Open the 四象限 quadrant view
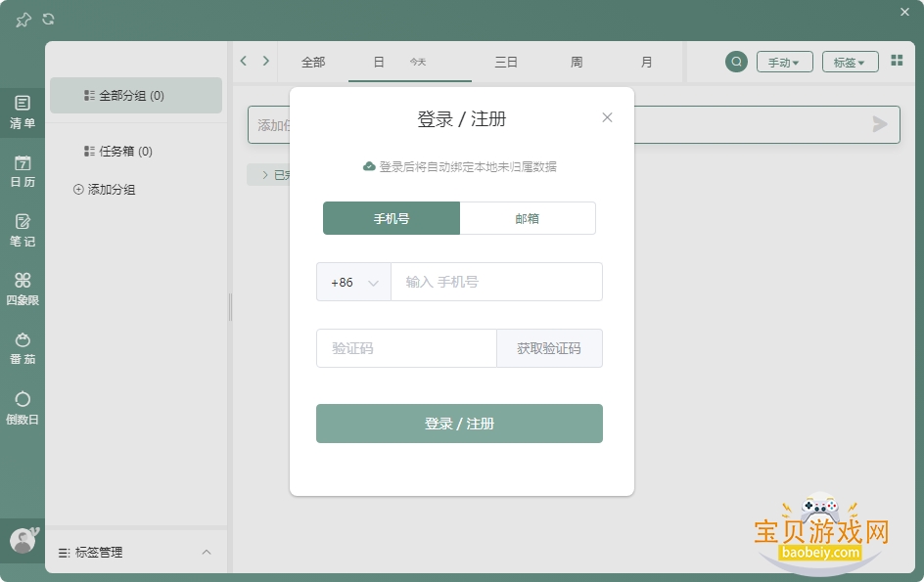Screen dimensions: 924x582 point(23,290)
